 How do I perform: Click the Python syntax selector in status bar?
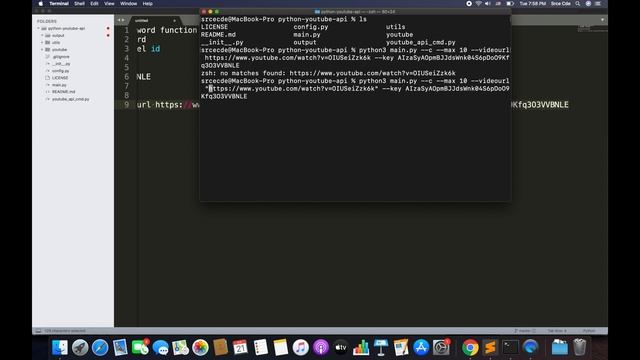[589, 331]
